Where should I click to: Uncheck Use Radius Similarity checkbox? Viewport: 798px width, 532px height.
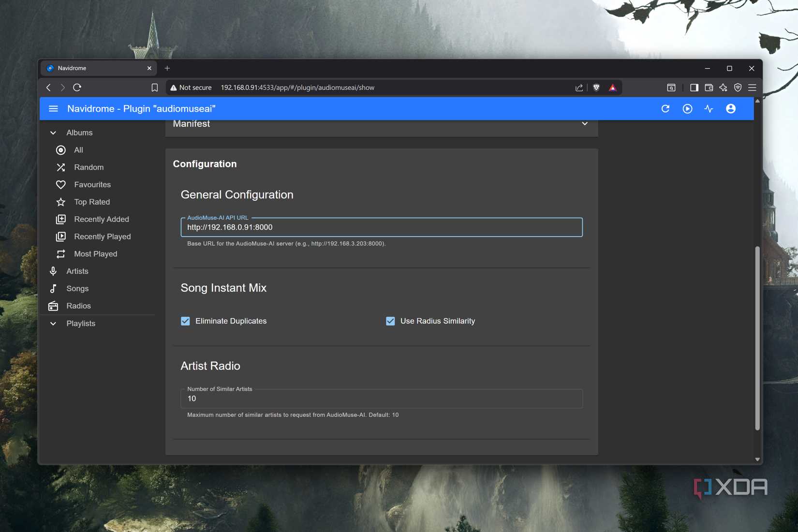390,321
